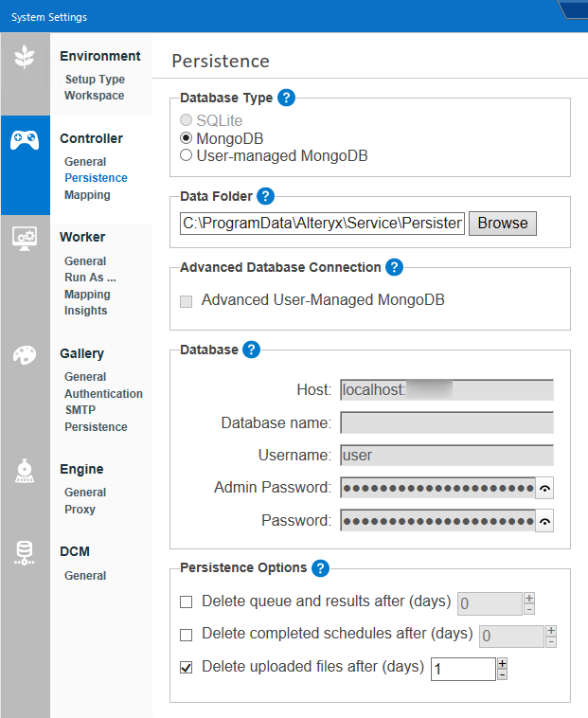Open Gallery Persistence page
The height and width of the screenshot is (718, 588).
(x=96, y=427)
